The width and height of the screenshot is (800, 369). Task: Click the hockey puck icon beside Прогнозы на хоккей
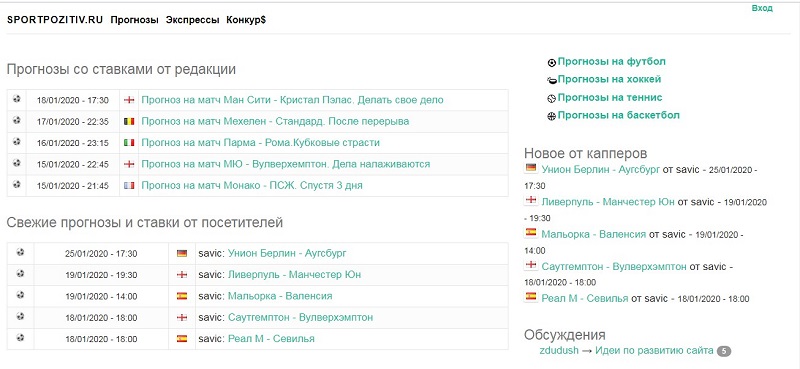pyautogui.click(x=552, y=81)
